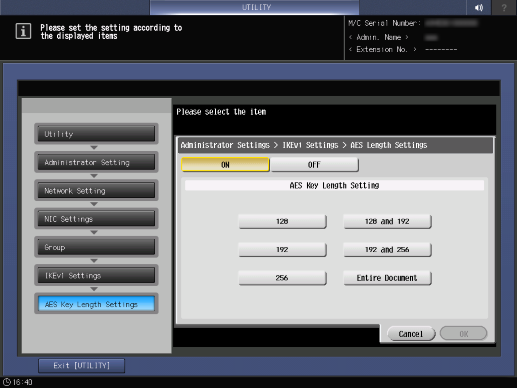Open NIC Settings in side menu
Image resolution: width=517 pixels, height=388 pixels.
[x=96, y=219]
